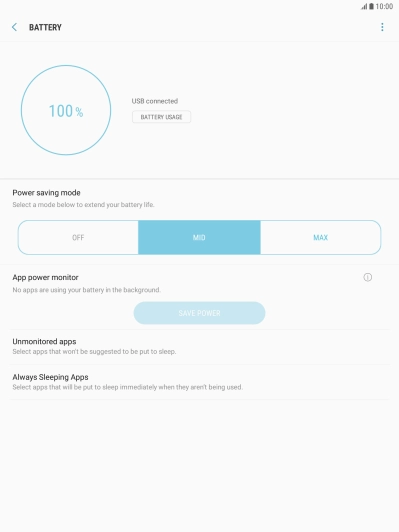This screenshot has width=399, height=532.
Task: Open the three-dot more options menu
Action: (382, 27)
